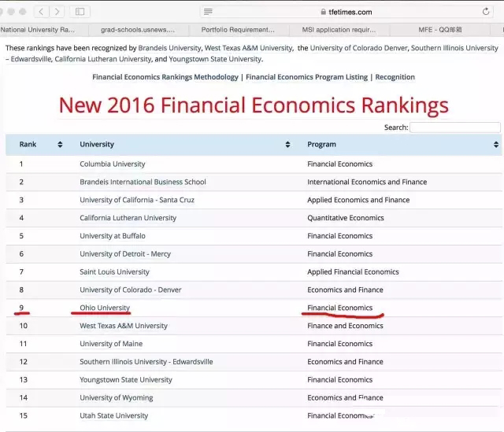Click into the Search input field
The height and width of the screenshot is (432, 504).
click(454, 127)
